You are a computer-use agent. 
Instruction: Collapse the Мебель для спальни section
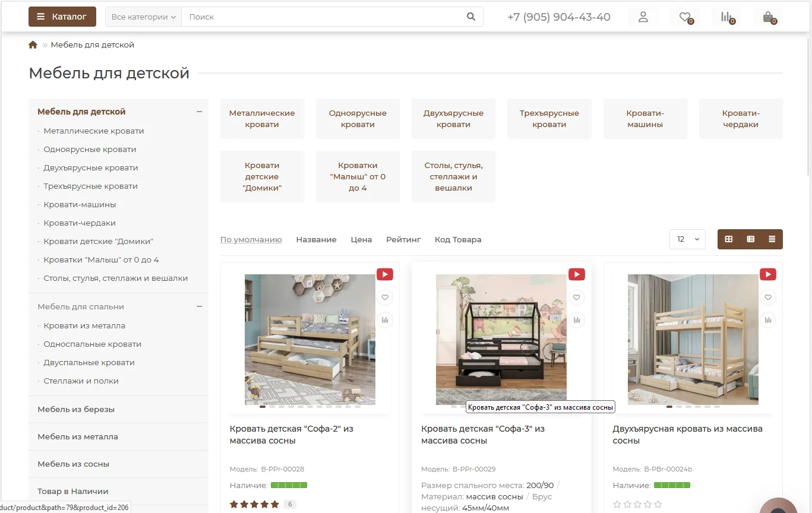200,306
